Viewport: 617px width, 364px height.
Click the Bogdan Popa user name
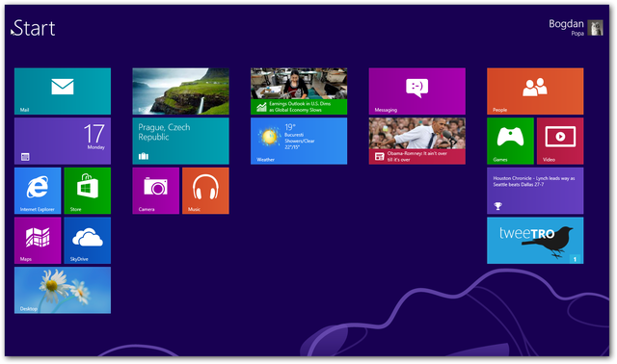pos(566,27)
